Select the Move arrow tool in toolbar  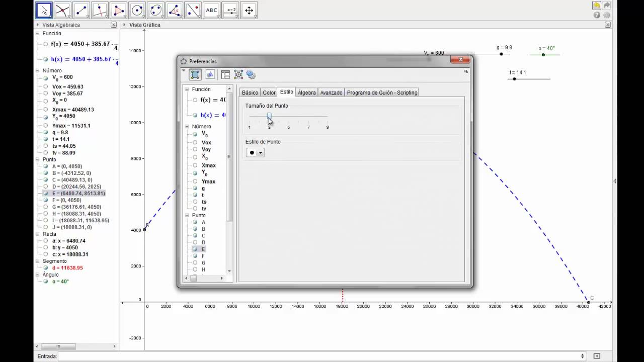pyautogui.click(x=44, y=10)
